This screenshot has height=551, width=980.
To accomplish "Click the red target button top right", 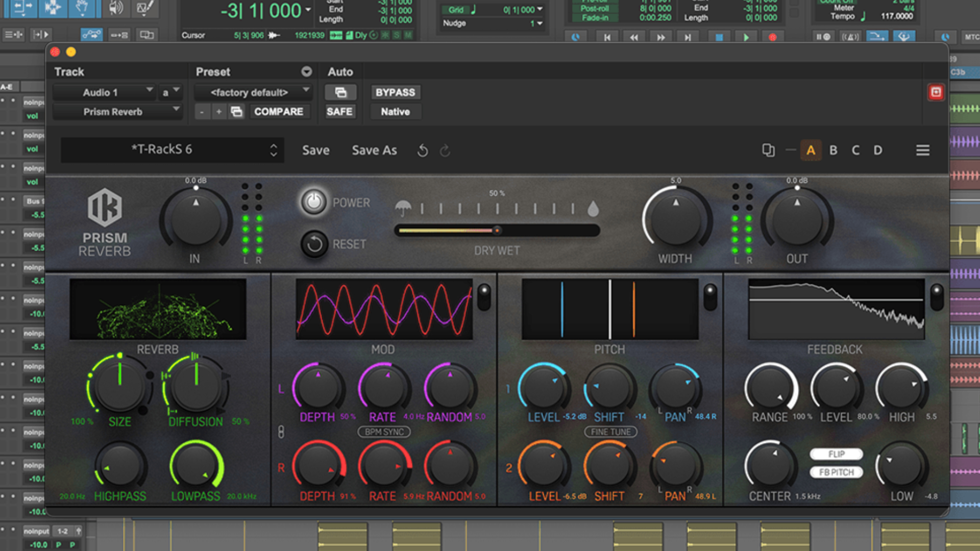I will point(936,92).
